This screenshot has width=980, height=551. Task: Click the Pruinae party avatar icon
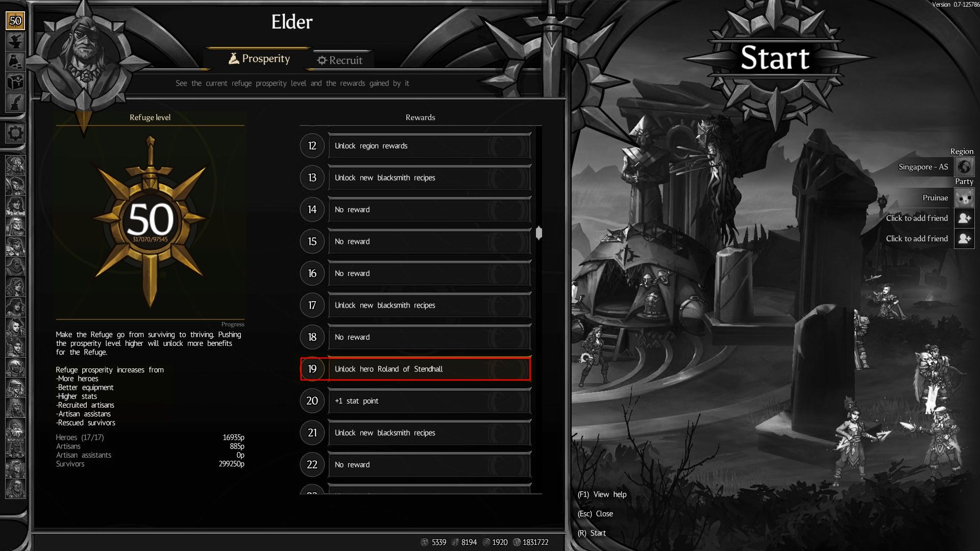[964, 197]
